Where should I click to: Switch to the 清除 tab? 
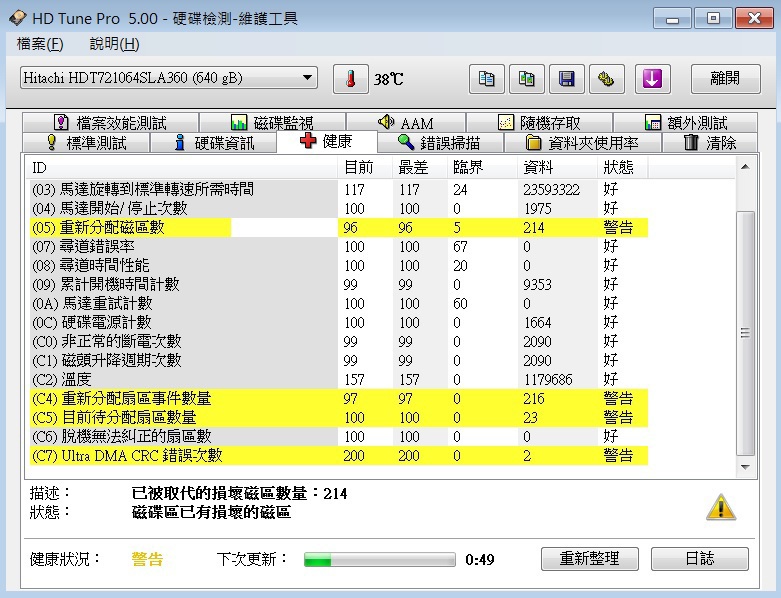[709, 143]
